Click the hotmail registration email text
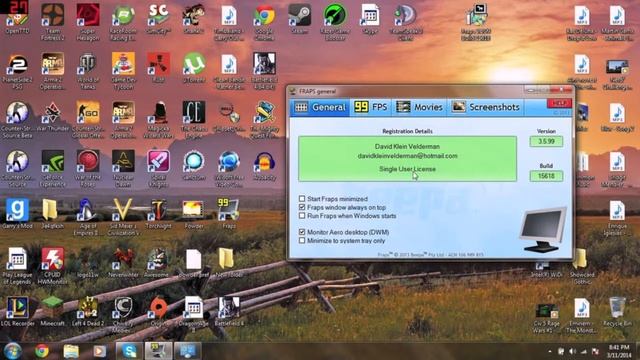Screen dimensions: 640x360 (407, 156)
